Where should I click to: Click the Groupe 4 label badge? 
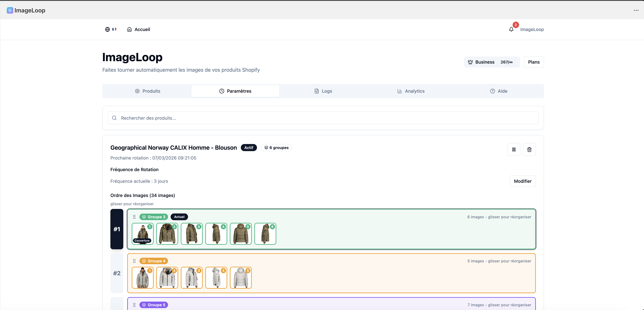(153, 261)
